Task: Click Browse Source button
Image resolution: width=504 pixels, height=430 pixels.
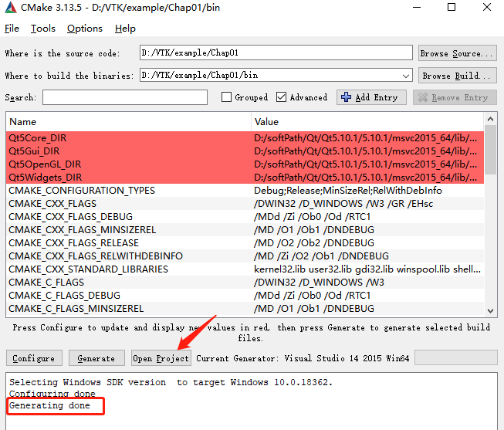Action: (x=458, y=53)
